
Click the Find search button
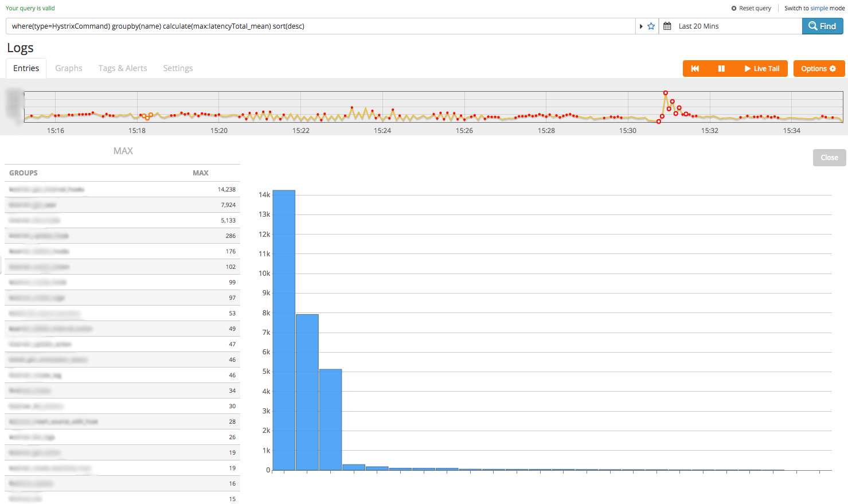coord(822,26)
